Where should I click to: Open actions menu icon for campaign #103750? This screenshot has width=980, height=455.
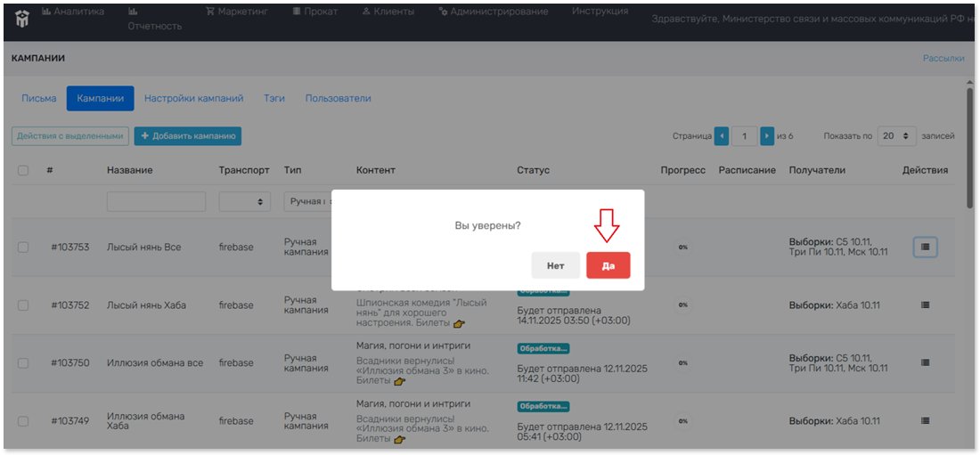[925, 363]
